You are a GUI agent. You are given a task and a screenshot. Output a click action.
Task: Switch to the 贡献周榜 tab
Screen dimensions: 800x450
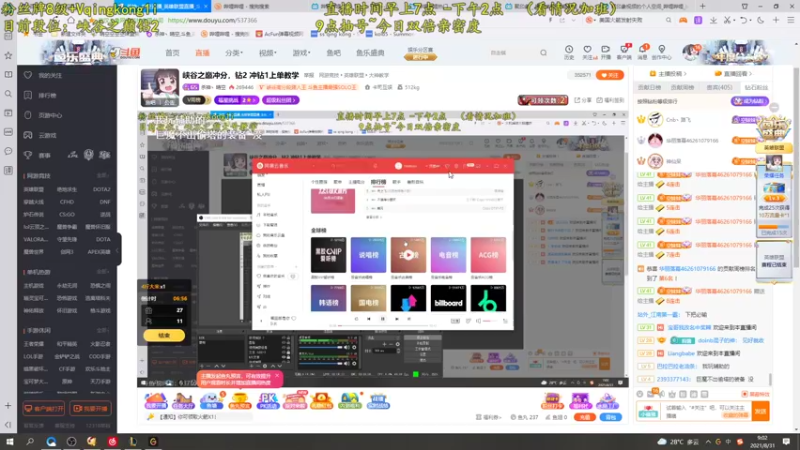pos(682,88)
